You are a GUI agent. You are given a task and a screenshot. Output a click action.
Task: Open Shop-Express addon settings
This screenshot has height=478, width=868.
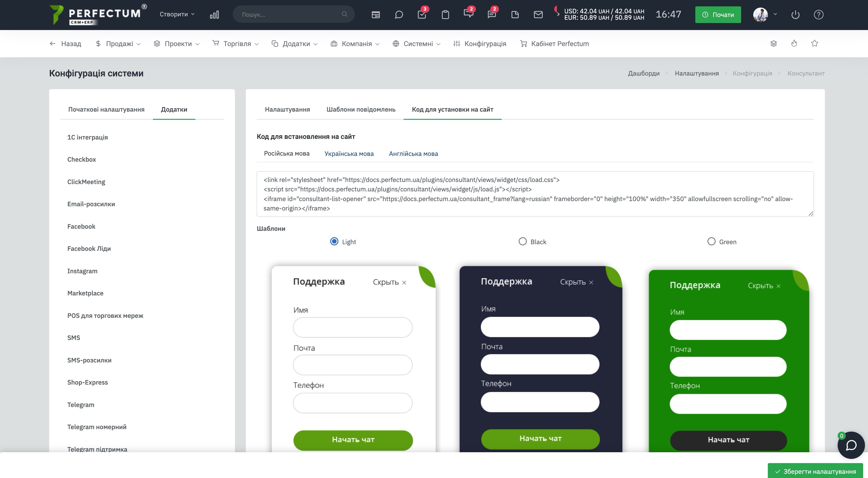(88, 382)
